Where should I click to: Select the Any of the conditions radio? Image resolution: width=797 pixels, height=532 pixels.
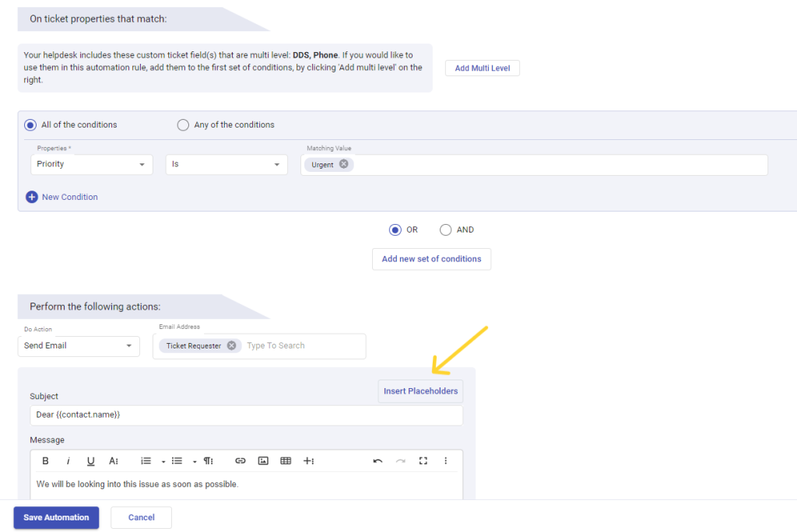coord(183,124)
